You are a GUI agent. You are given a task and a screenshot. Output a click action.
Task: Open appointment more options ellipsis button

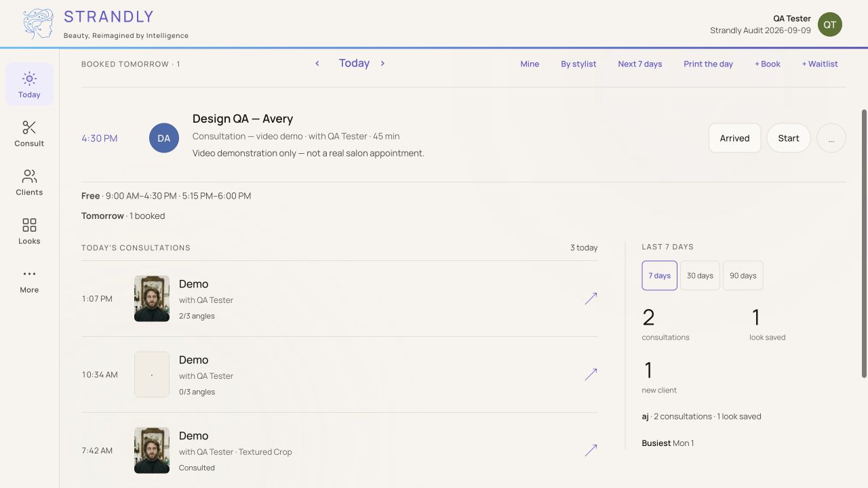[x=831, y=138]
